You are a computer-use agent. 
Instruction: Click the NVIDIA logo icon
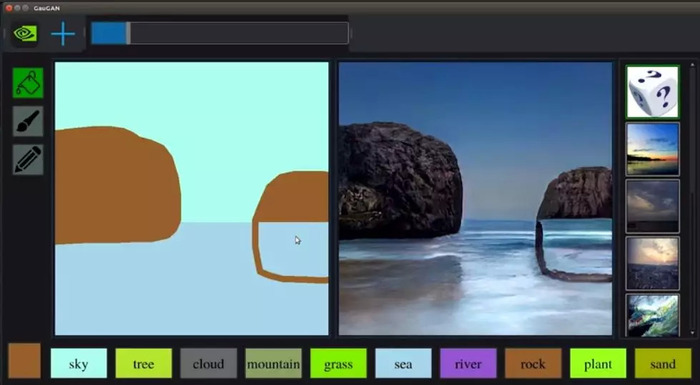point(25,33)
